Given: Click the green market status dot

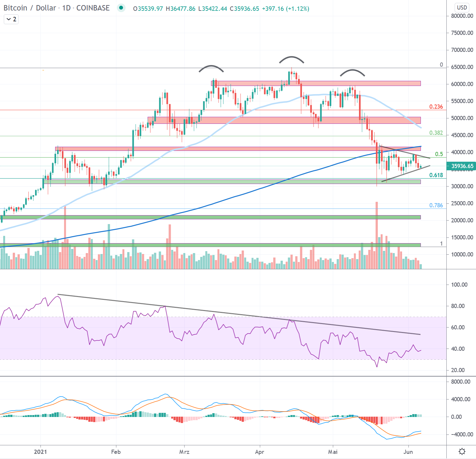Looking at the screenshot, I should [x=121, y=8].
